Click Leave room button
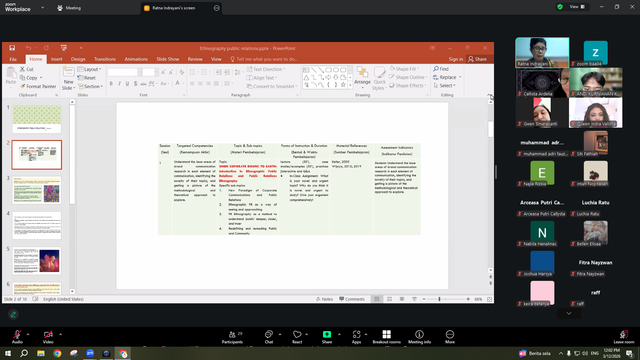The height and width of the screenshot is (360, 640). tap(624, 337)
